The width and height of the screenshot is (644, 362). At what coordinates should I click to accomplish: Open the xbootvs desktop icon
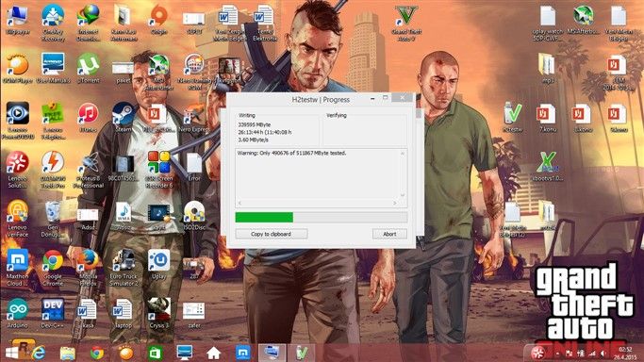(x=548, y=167)
